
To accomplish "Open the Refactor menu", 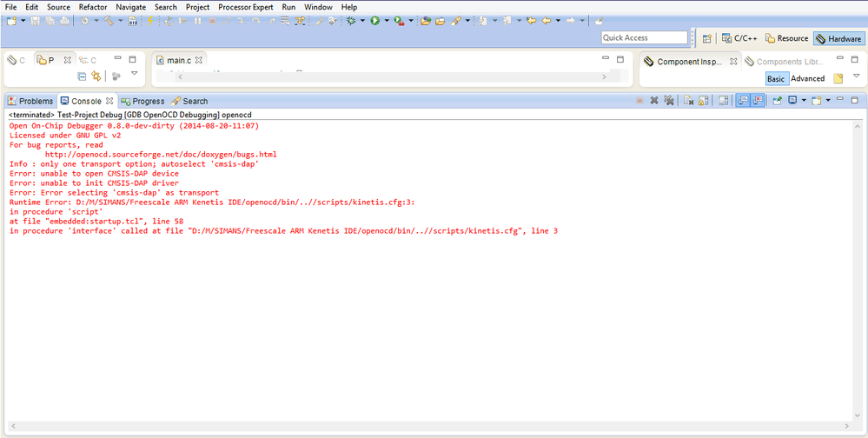I will [93, 7].
